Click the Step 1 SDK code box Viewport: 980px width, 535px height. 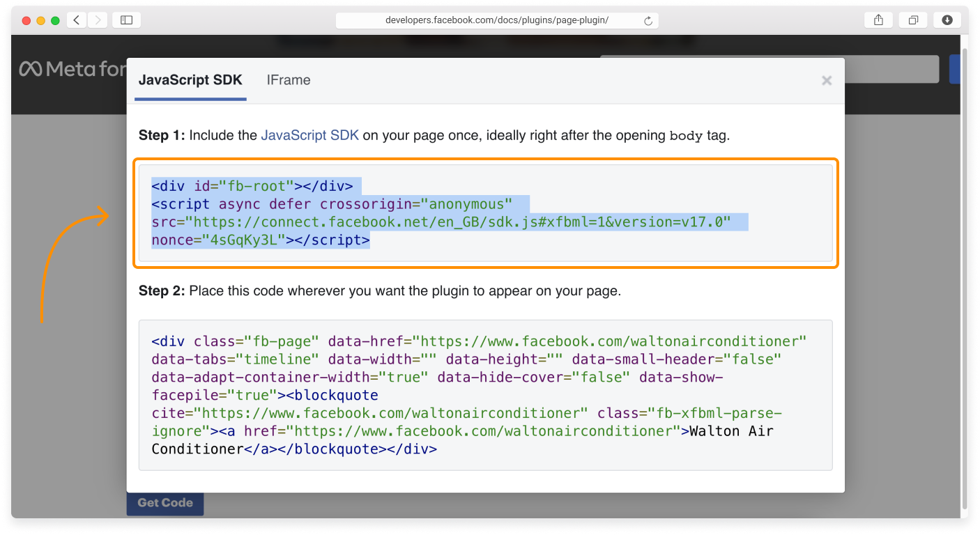point(486,213)
